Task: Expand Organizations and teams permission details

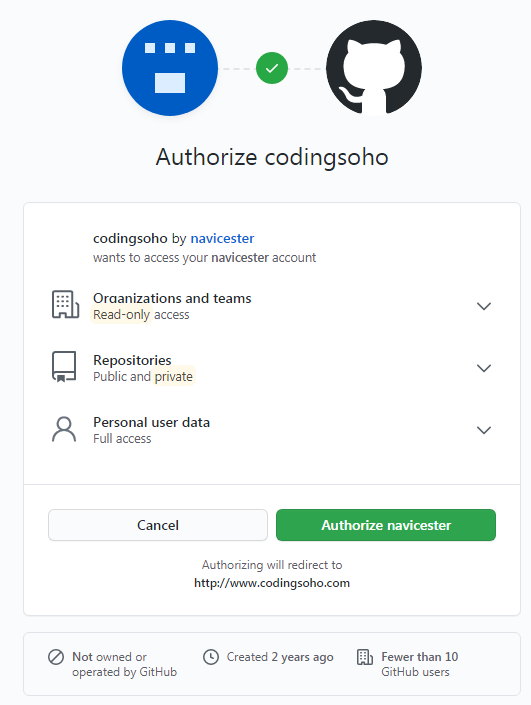Action: tap(484, 306)
